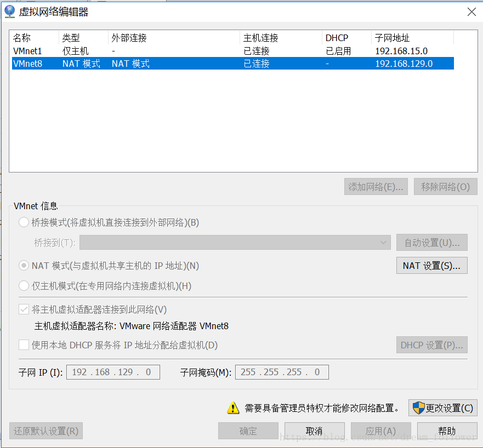Click the 外部连接 column header
This screenshot has height=448, width=483.
pos(129,38)
